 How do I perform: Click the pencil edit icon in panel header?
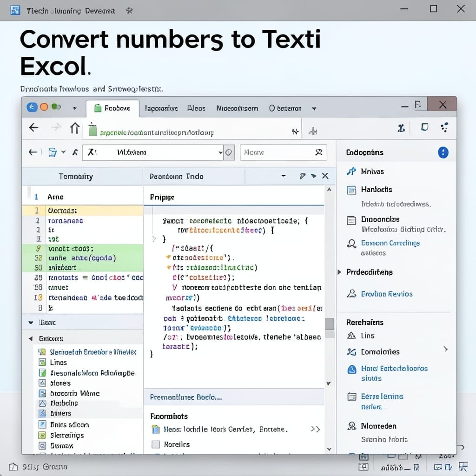[302, 176]
